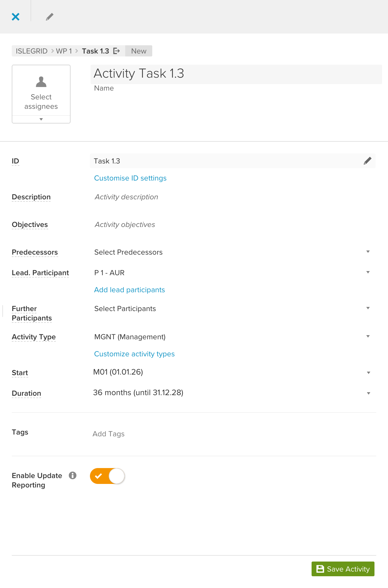Click the Description label
The width and height of the screenshot is (388, 588).
(x=31, y=197)
